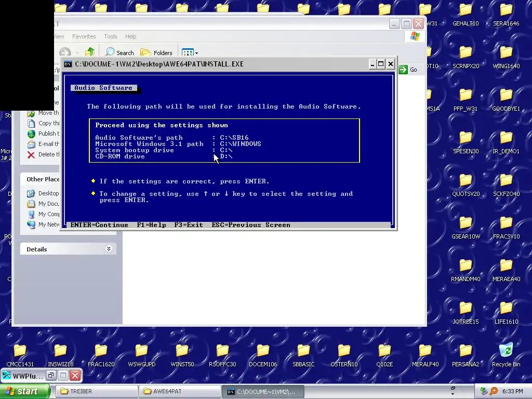
Task: Click the Windows Start button
Action: [x=24, y=391]
